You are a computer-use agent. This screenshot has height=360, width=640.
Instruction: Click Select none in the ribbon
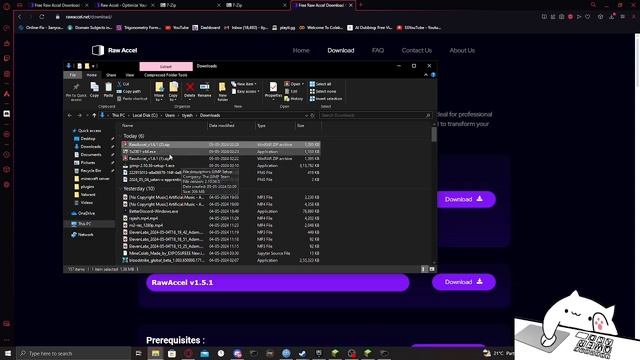click(x=323, y=91)
